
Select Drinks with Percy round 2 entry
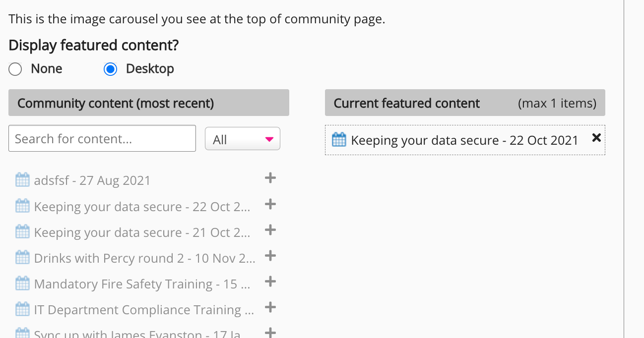(x=144, y=258)
